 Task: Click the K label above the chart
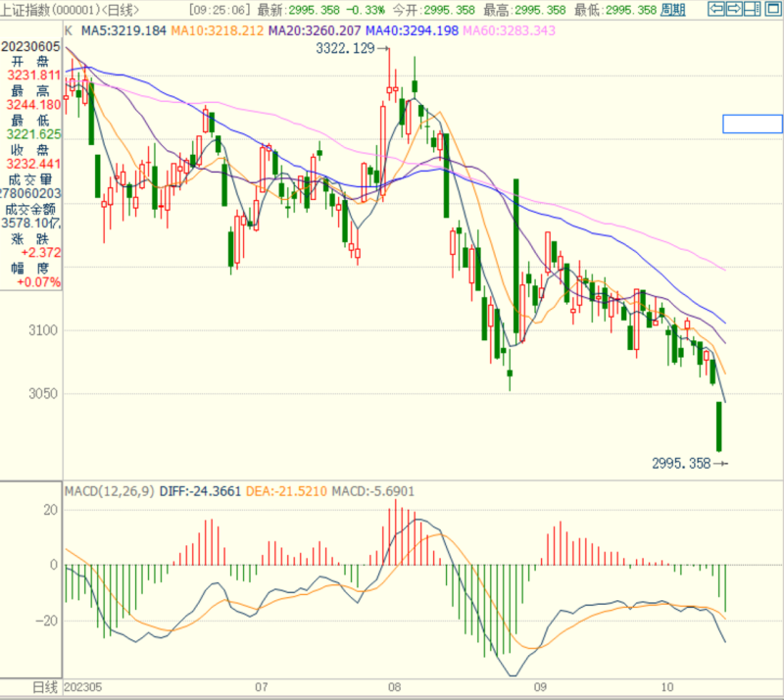coord(69,30)
